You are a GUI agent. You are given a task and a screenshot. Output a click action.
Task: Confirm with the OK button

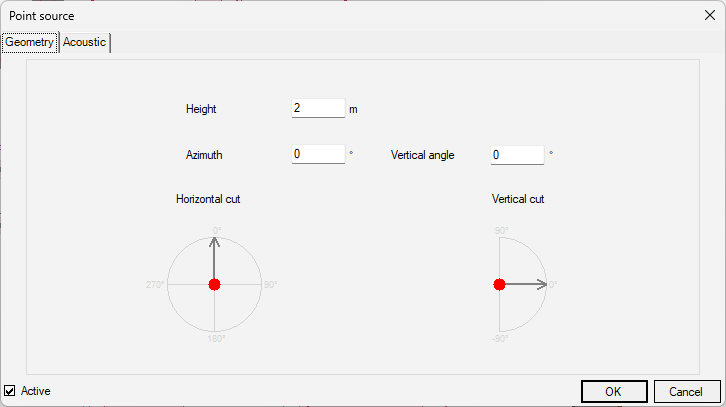[614, 392]
